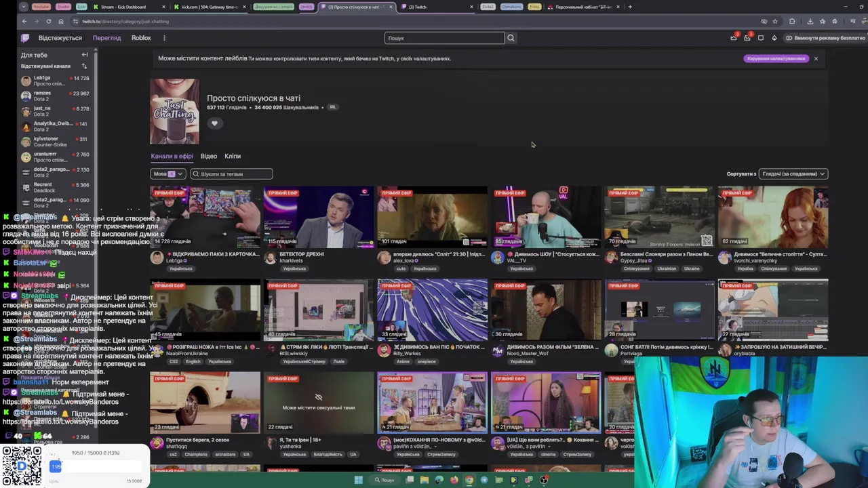Open Billy_Warkes blue anime stream thumbnail
Image resolution: width=868 pixels, height=488 pixels.
432,310
